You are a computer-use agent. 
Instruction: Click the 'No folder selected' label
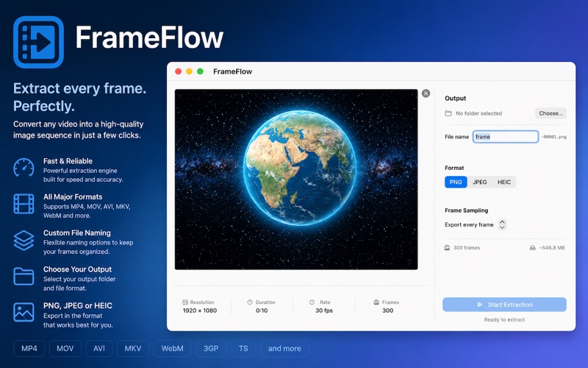click(479, 113)
